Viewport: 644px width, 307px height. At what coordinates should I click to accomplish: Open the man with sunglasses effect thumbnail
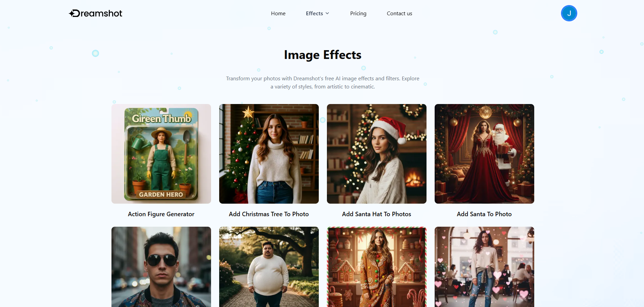(x=161, y=267)
